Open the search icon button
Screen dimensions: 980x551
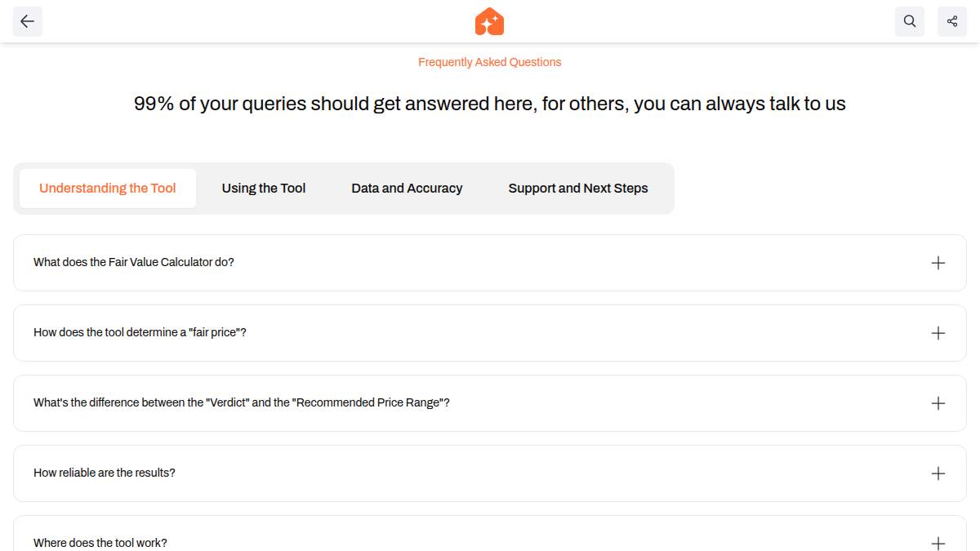tap(910, 22)
